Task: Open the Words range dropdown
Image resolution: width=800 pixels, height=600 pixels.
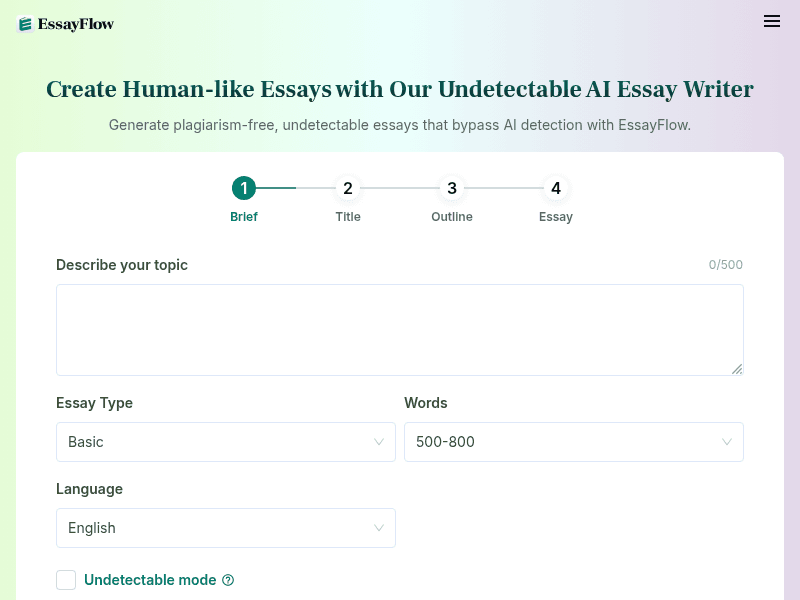Action: pyautogui.click(x=574, y=442)
